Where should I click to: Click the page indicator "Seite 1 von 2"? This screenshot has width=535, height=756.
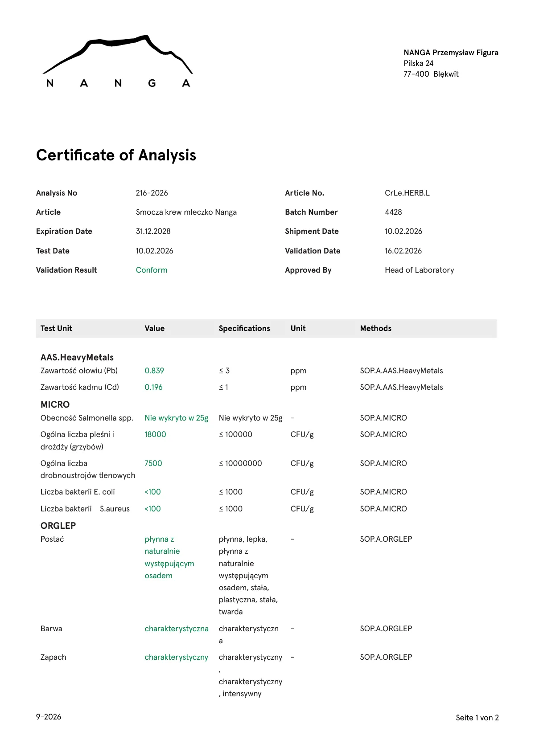477,718
